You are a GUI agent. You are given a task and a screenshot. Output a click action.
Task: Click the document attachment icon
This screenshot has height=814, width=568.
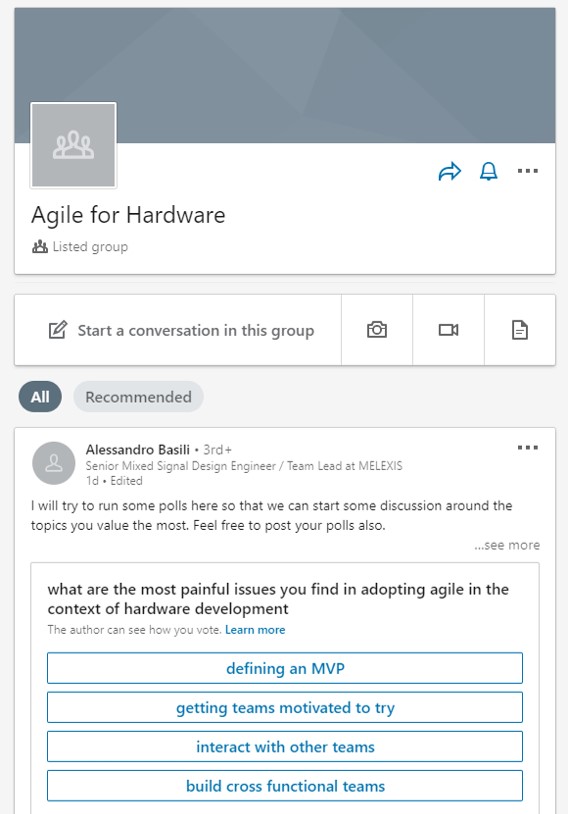tap(520, 330)
